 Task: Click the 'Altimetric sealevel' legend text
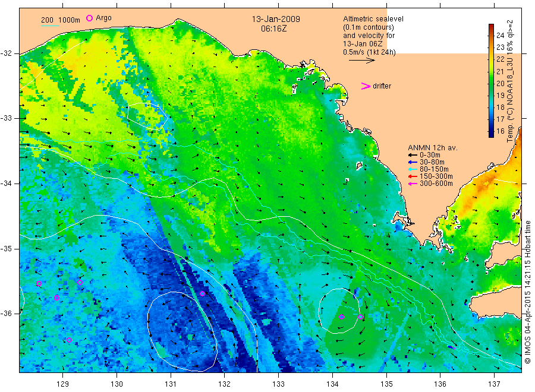pyautogui.click(x=373, y=19)
